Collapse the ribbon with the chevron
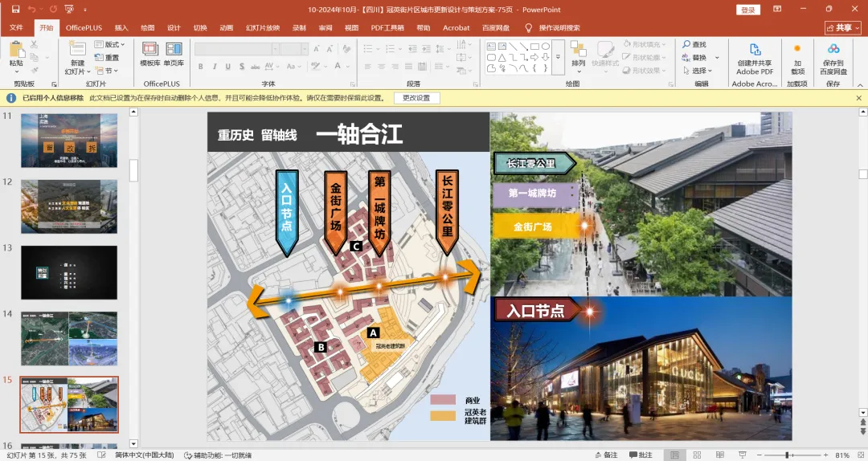This screenshot has width=868, height=461. pos(860,84)
